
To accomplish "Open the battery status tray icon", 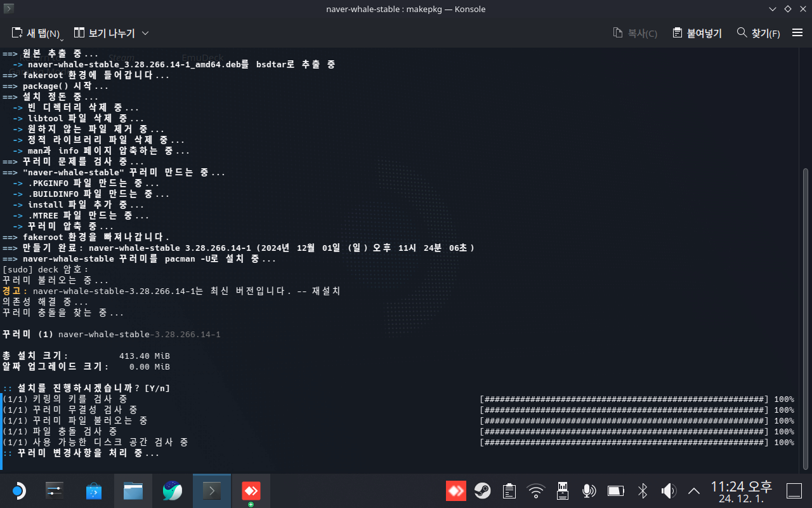I will click(615, 491).
